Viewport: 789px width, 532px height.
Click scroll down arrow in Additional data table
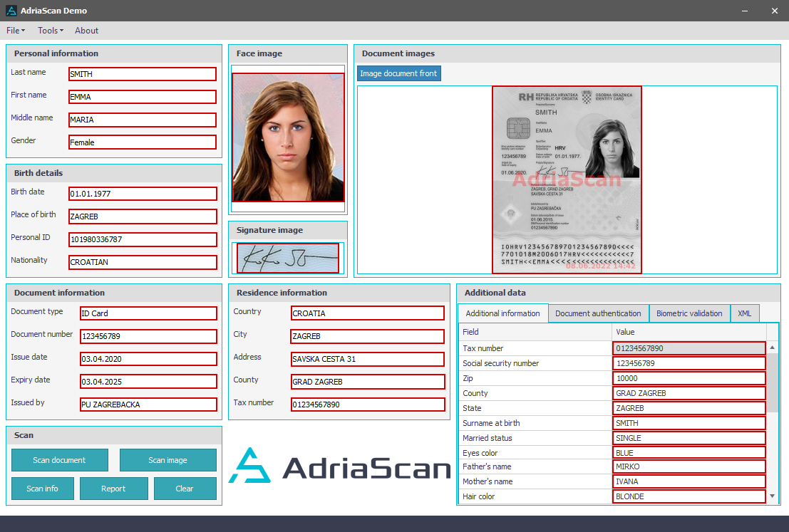[x=773, y=496]
